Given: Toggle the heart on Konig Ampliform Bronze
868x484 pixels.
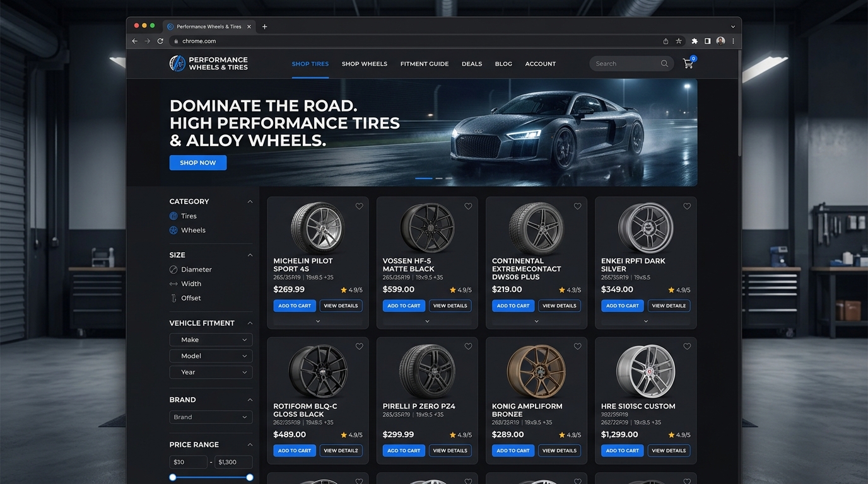Looking at the screenshot, I should click(577, 346).
